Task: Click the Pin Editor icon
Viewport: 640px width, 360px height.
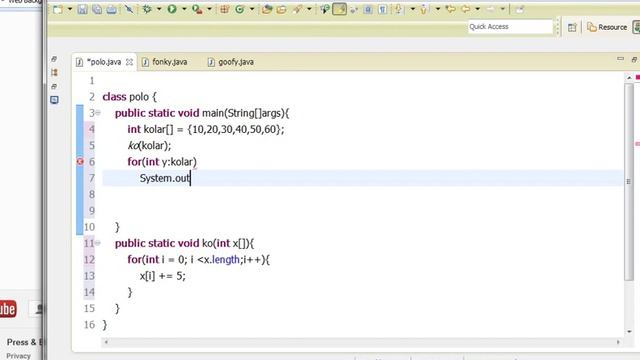Action: (x=519, y=9)
